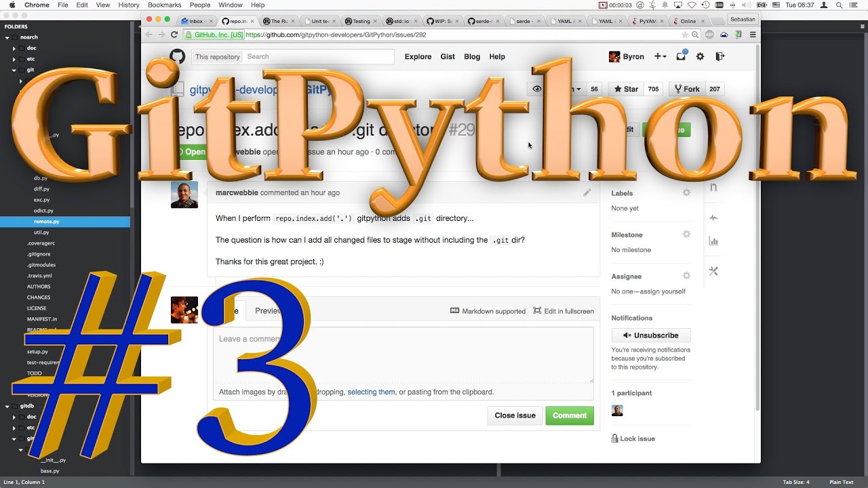Open the Apple menu
The height and width of the screenshot is (488, 868).
click(12, 5)
